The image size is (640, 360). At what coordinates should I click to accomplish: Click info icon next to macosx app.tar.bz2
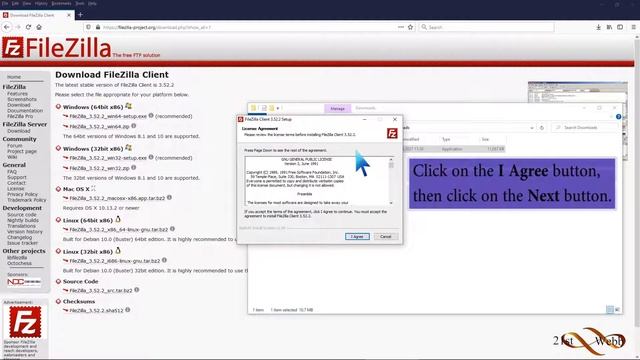pyautogui.click(x=169, y=198)
